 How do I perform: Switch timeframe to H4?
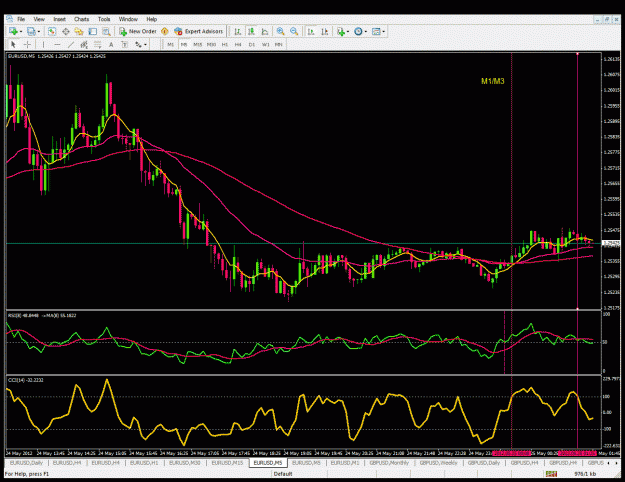point(238,45)
